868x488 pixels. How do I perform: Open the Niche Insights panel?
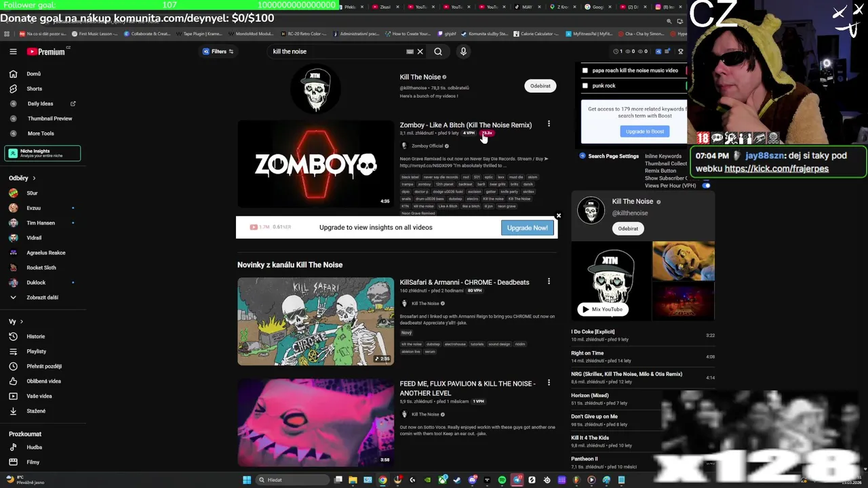pos(43,153)
